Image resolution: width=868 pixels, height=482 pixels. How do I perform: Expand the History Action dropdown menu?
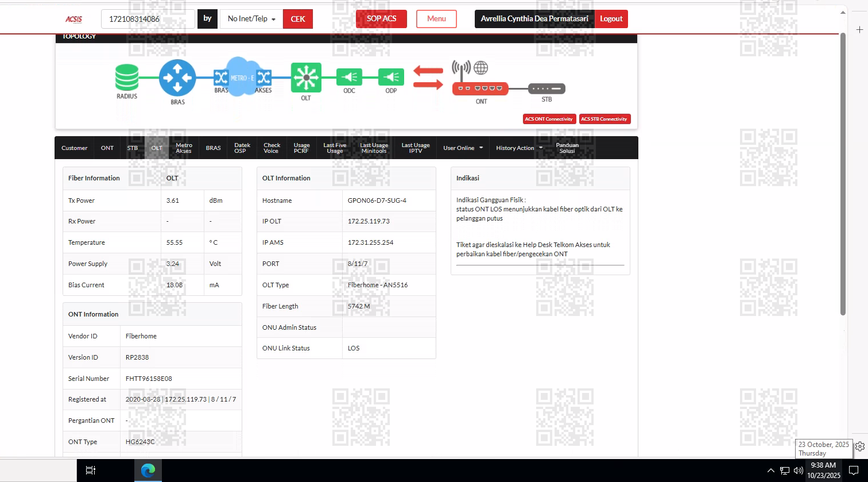(519, 148)
